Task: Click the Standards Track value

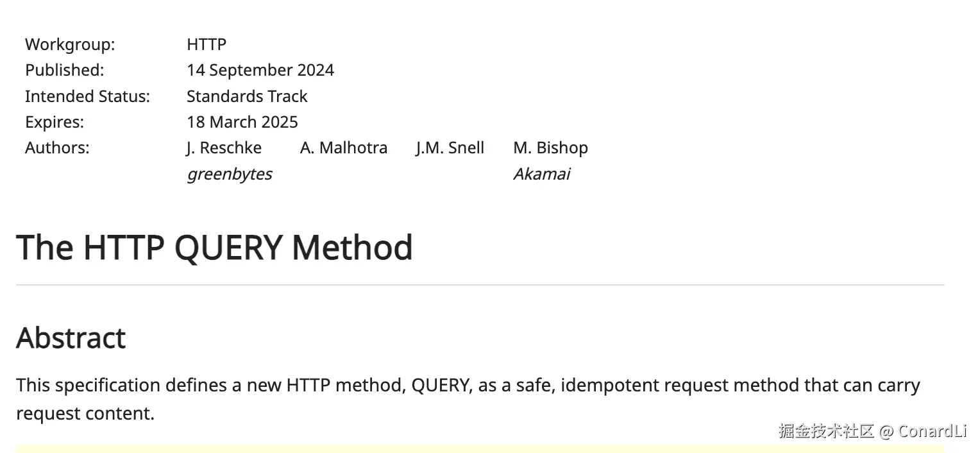Action: click(247, 96)
